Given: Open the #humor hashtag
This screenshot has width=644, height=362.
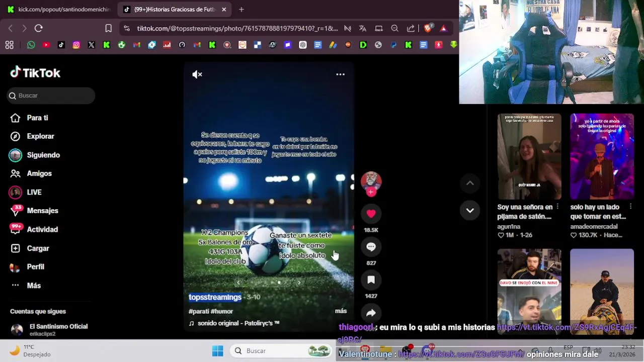Looking at the screenshot, I should point(222,311).
